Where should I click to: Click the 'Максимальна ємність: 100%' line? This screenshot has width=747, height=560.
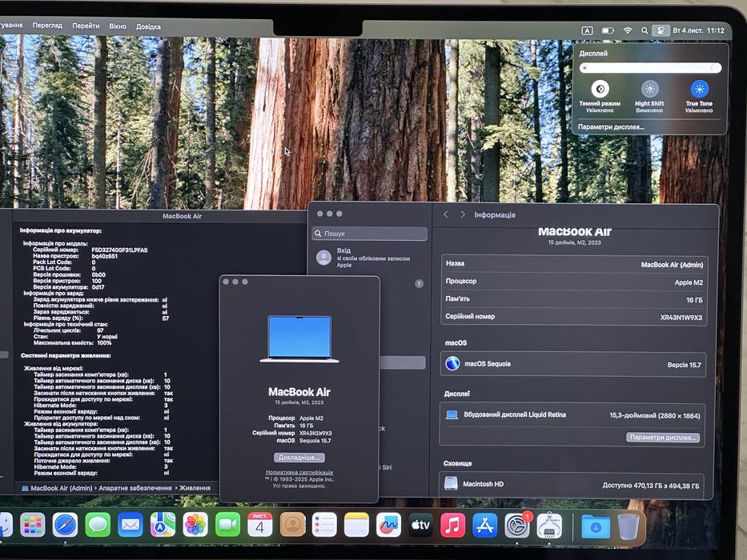click(72, 342)
